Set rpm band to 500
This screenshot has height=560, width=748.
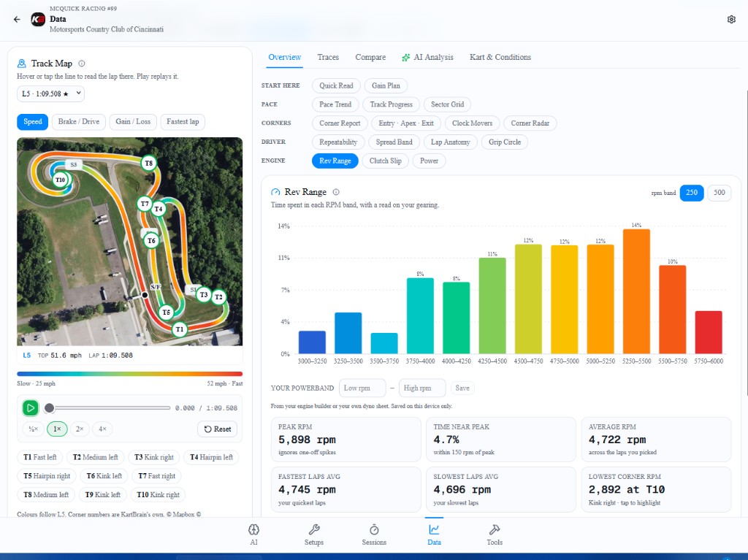pyautogui.click(x=720, y=193)
